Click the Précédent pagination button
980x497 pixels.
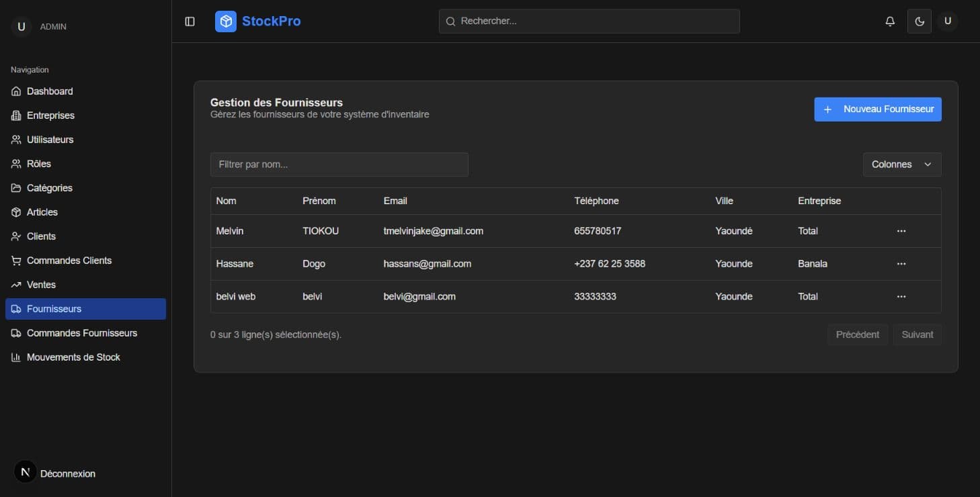858,334
